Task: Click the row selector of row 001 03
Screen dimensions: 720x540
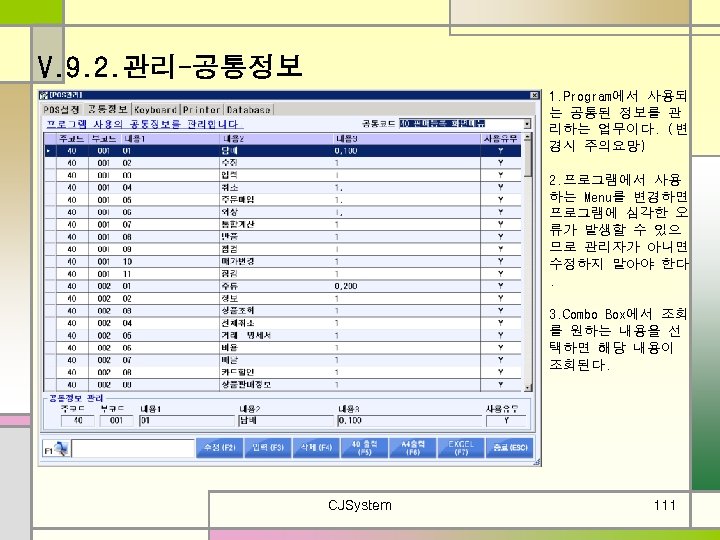Action: 50,175
